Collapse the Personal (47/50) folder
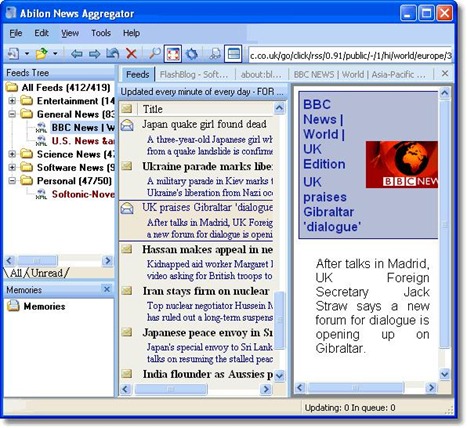 point(12,181)
